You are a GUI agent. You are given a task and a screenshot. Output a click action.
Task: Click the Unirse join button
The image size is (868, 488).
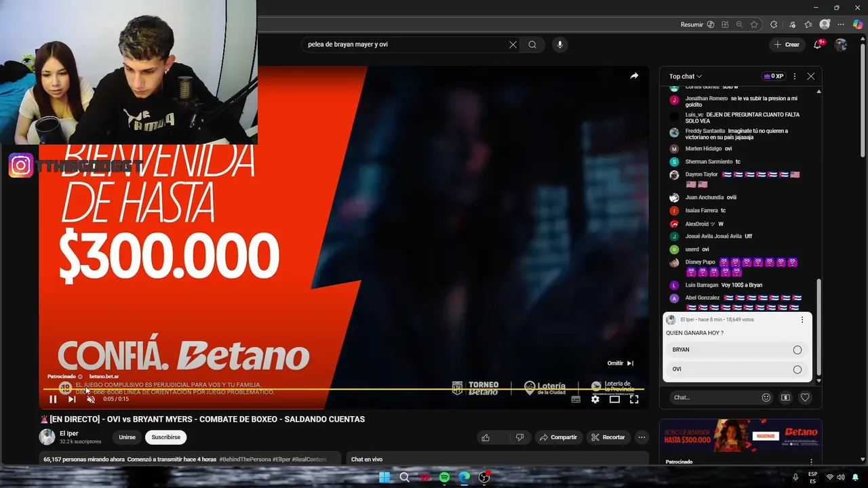click(x=127, y=438)
